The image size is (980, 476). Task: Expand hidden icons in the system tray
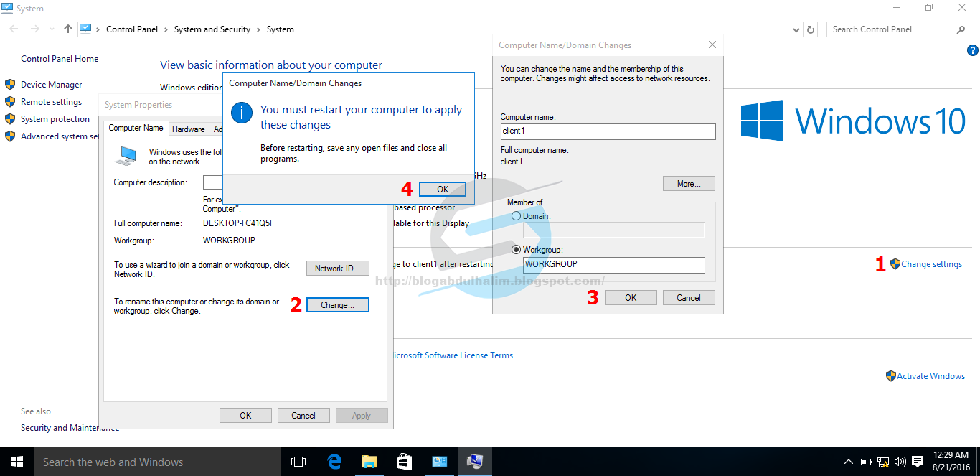(849, 462)
